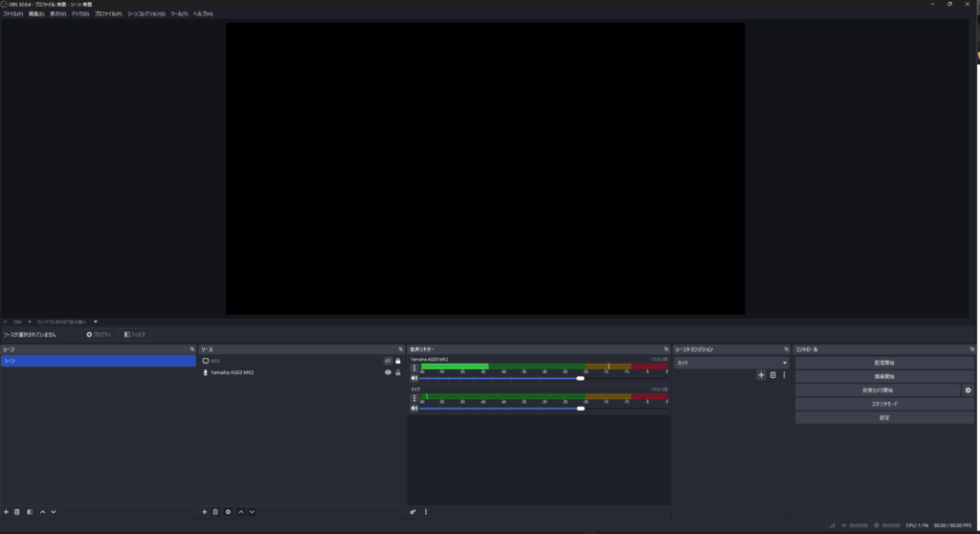Open virtual camera settings gear icon
This screenshot has width=980, height=534.
968,390
